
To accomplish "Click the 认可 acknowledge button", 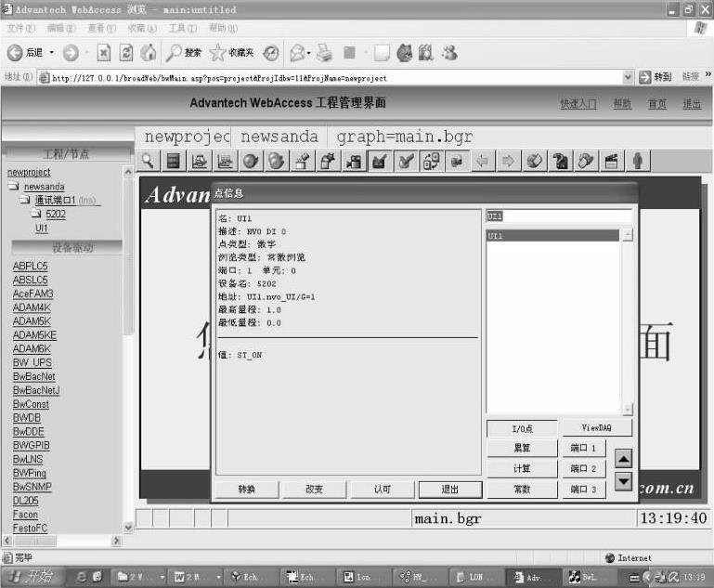I will click(x=382, y=490).
